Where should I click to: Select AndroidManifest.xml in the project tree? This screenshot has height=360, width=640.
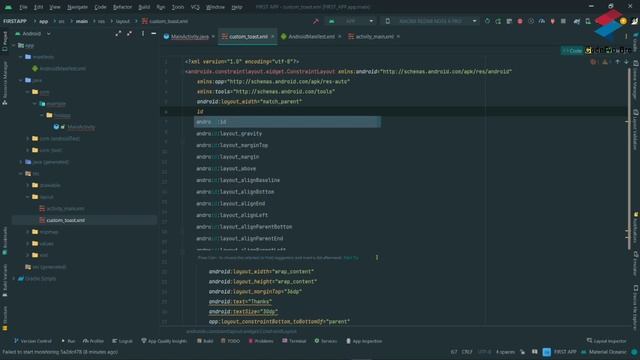(59, 69)
